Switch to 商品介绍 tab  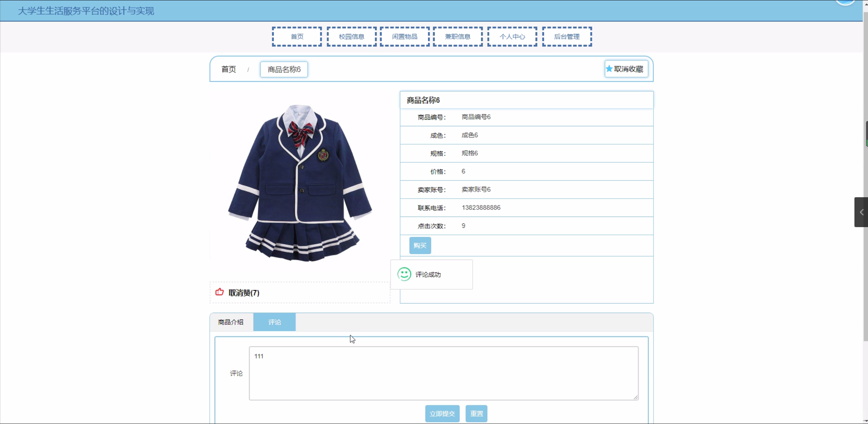click(231, 322)
